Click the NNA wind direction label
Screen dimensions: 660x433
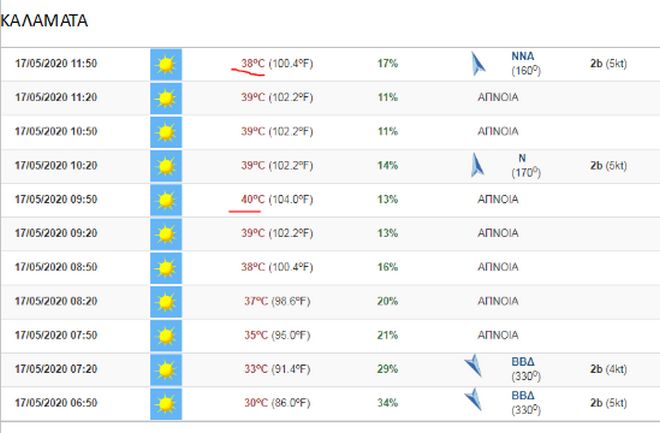[522, 57]
